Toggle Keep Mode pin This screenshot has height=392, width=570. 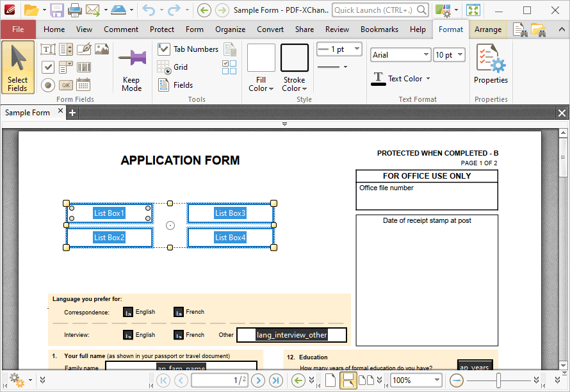click(131, 67)
